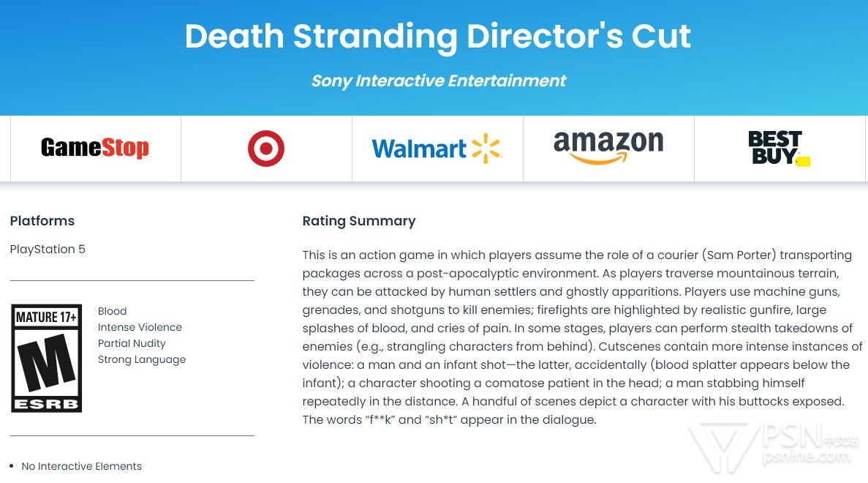Click the Blood content descriptor
Screen dimensions: 868x483
[x=112, y=311]
